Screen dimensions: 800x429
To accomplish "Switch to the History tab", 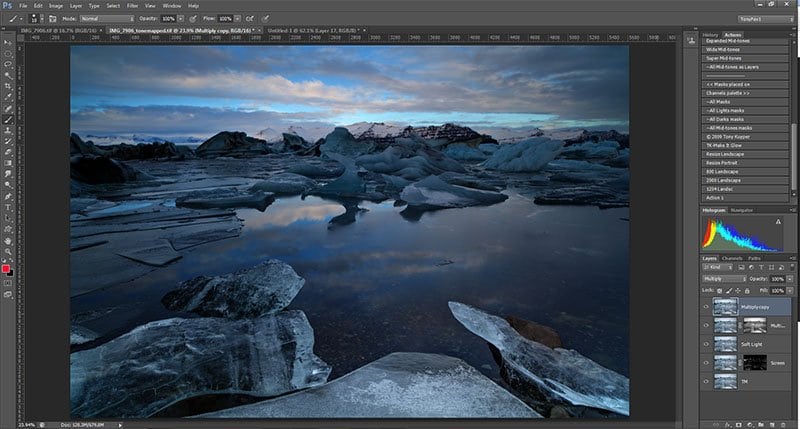I will (710, 35).
